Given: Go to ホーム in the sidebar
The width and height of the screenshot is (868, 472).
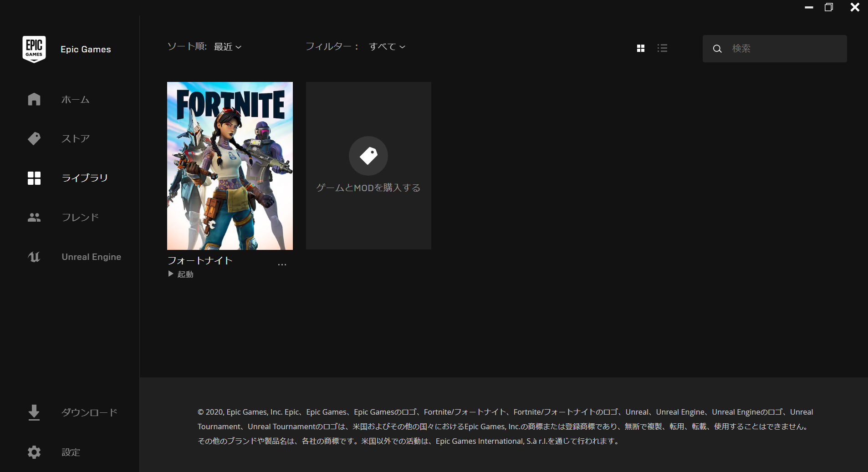Looking at the screenshot, I should (76, 99).
